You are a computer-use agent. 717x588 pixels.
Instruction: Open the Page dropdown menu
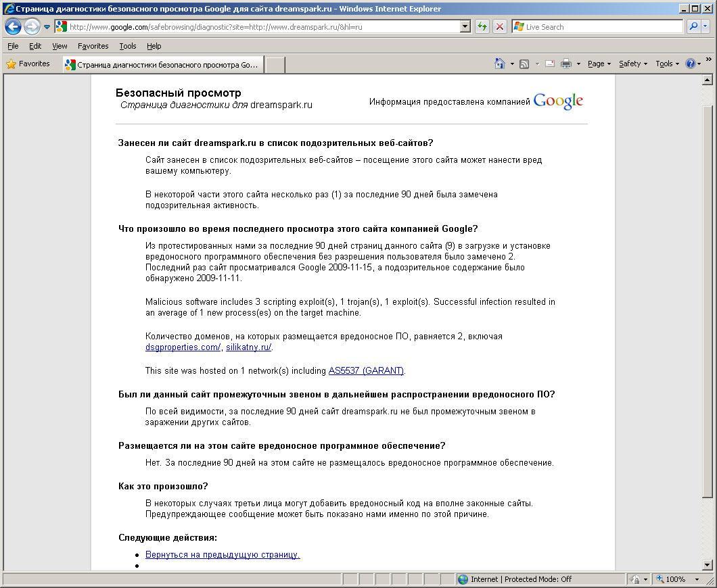pos(599,64)
